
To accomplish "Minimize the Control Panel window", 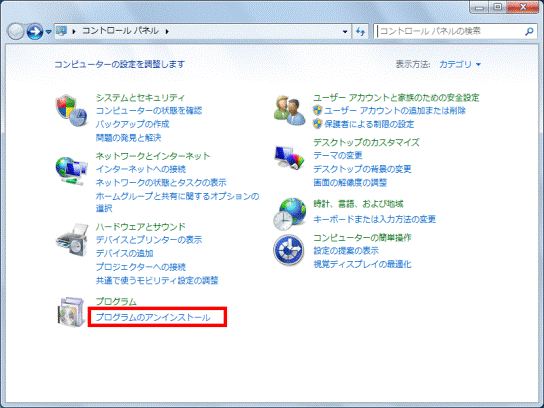I will [x=479, y=7].
